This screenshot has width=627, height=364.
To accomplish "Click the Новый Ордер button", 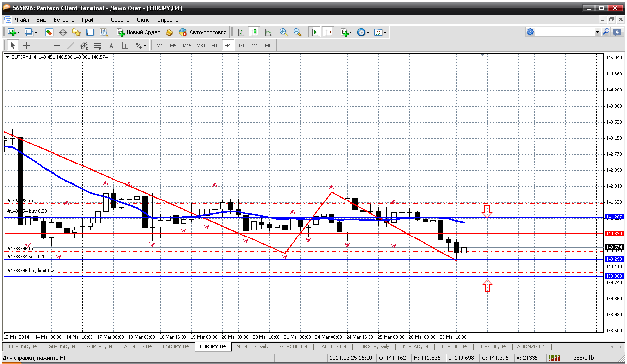I will tap(138, 32).
